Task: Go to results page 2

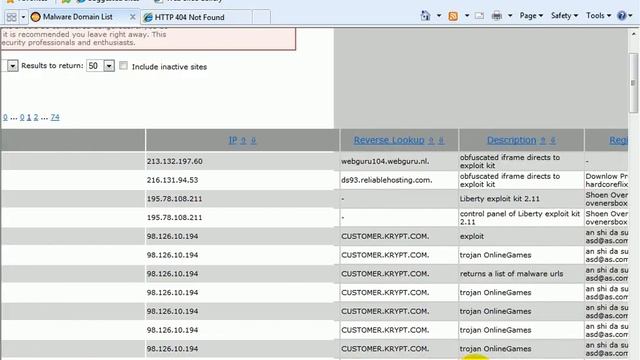Action: pyautogui.click(x=36, y=118)
